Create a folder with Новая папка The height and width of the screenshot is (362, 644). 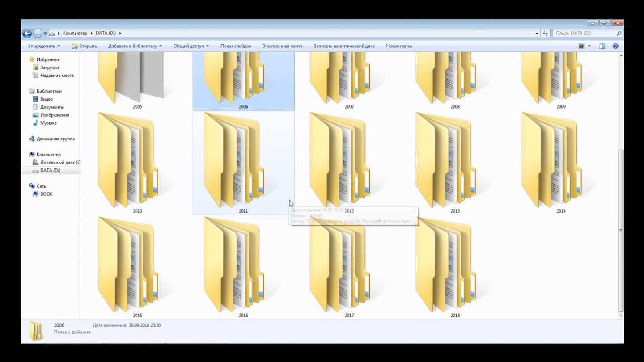click(399, 46)
